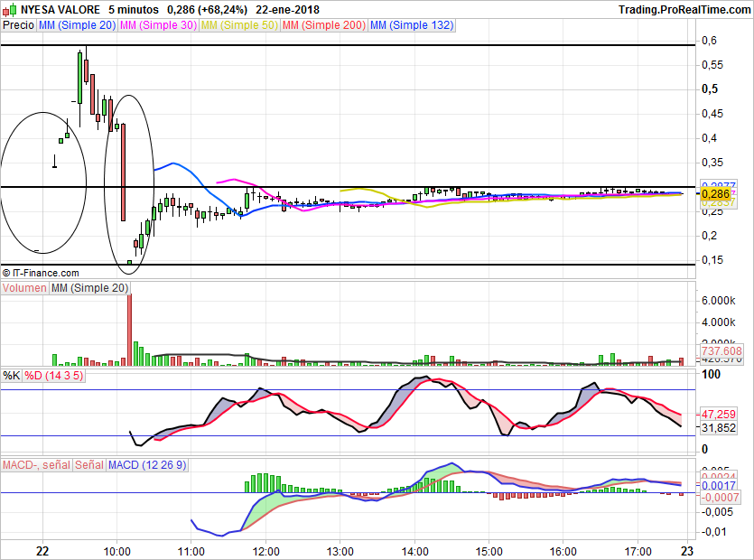
Task: Click the magenta MM (Simple 30) label
Action: pos(158,25)
